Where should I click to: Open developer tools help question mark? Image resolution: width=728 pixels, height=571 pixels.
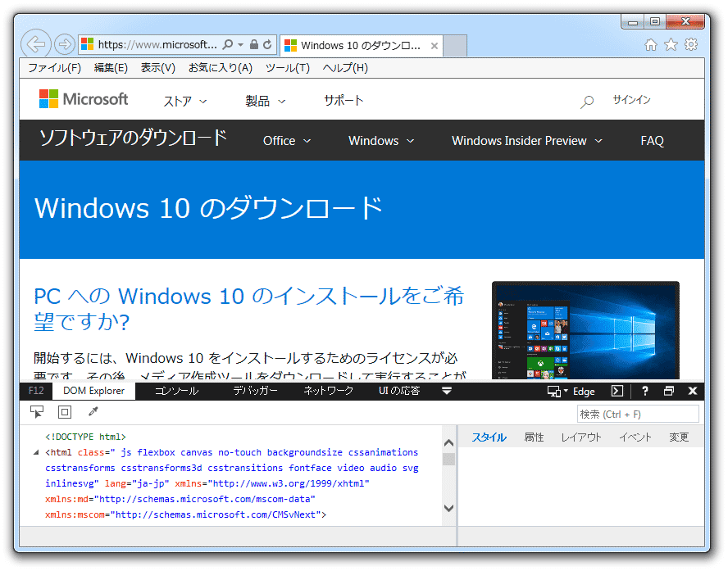645,391
